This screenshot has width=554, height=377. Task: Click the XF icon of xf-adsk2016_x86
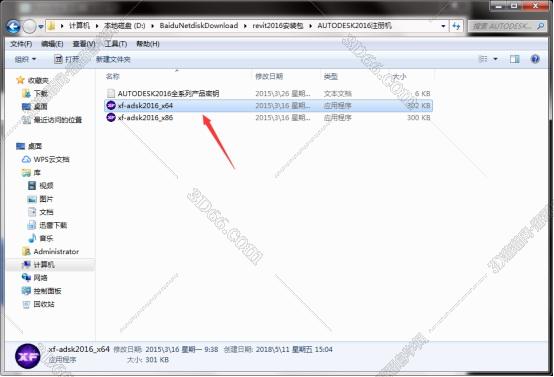(111, 117)
